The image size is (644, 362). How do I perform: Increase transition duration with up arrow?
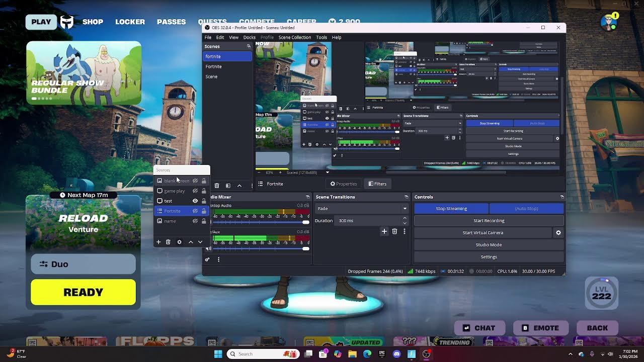point(405,219)
